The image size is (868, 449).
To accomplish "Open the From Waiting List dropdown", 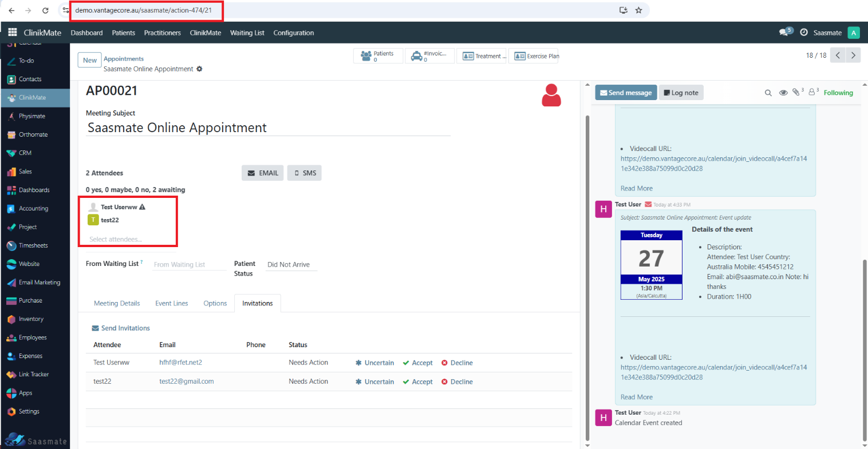I will pos(189,265).
